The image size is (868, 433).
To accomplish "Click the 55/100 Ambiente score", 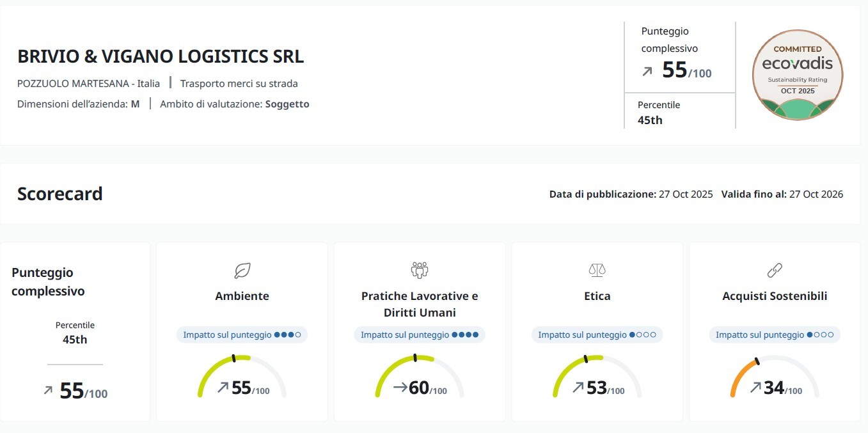I will [x=250, y=388].
